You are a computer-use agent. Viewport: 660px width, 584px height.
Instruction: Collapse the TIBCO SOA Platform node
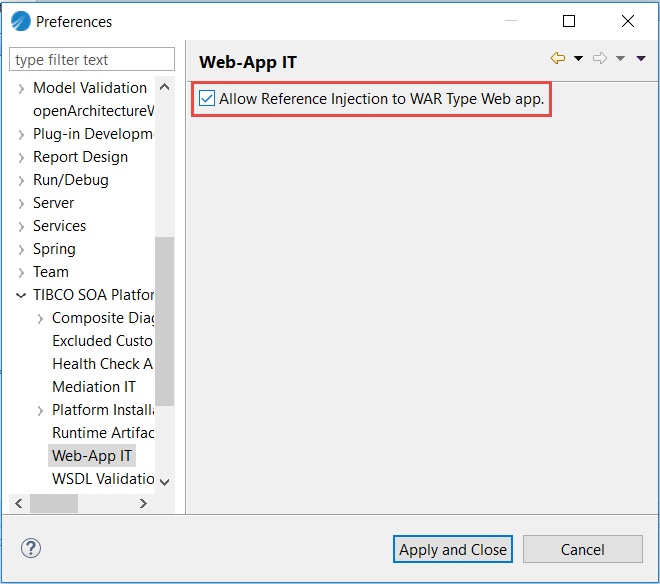coord(21,296)
